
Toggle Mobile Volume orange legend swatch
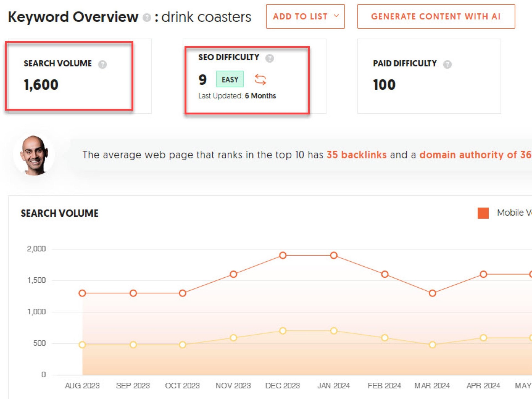point(483,213)
